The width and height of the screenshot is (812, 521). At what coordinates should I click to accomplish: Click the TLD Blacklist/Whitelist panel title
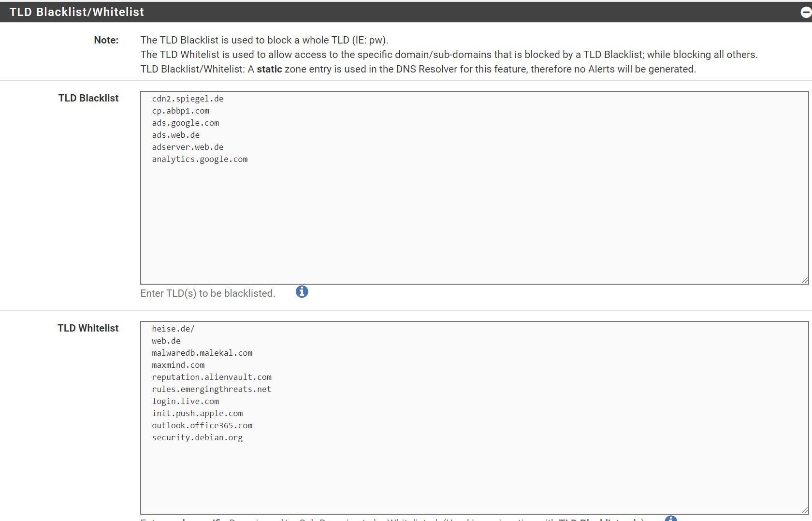tap(77, 12)
